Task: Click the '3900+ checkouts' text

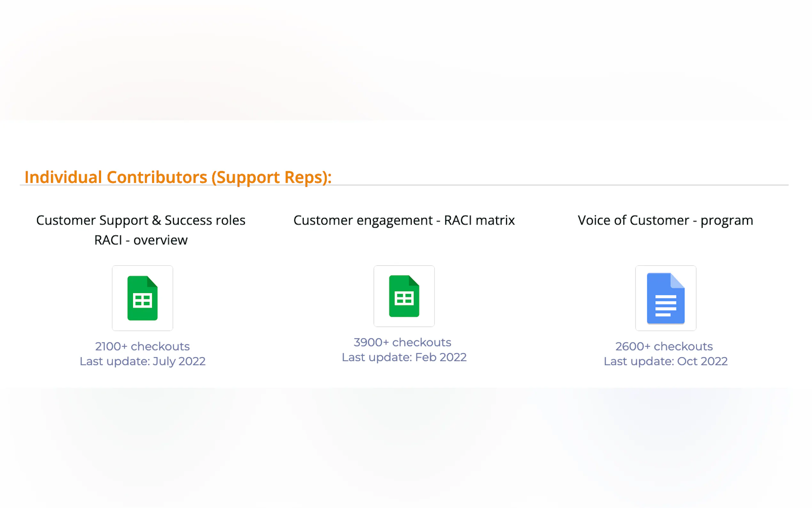Action: coord(402,342)
